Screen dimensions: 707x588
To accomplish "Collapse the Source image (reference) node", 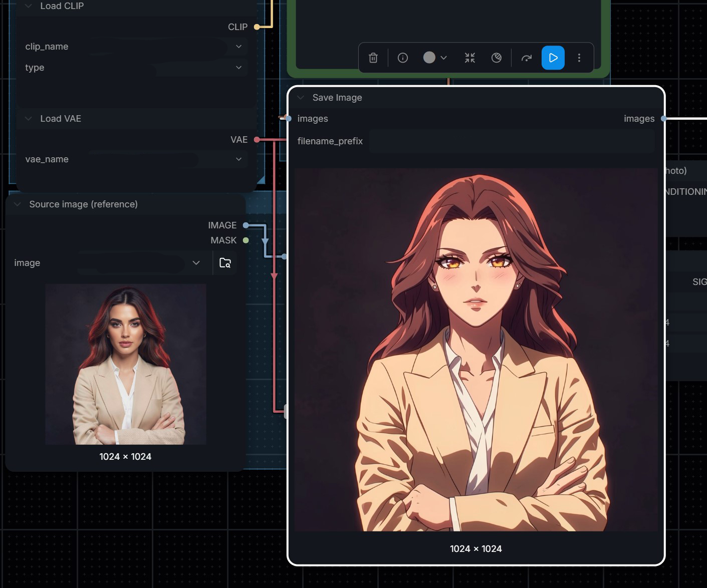I will coord(18,204).
